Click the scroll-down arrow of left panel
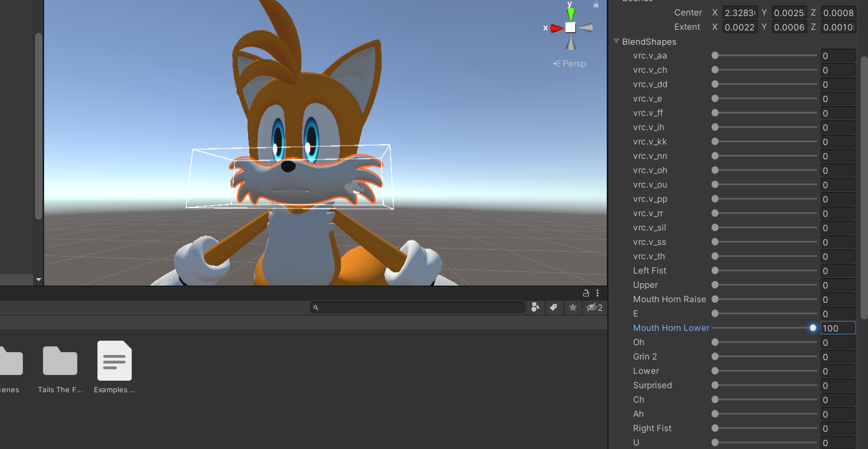 point(38,280)
